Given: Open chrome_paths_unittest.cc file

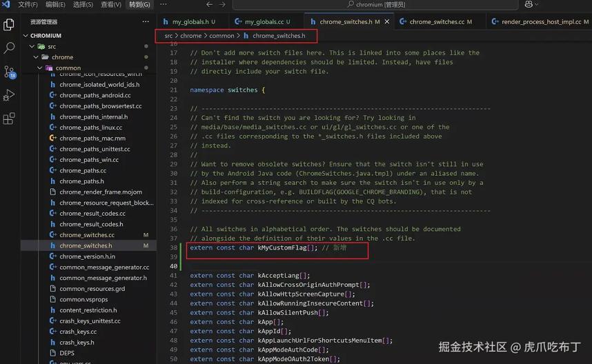Looking at the screenshot, I should (x=95, y=149).
